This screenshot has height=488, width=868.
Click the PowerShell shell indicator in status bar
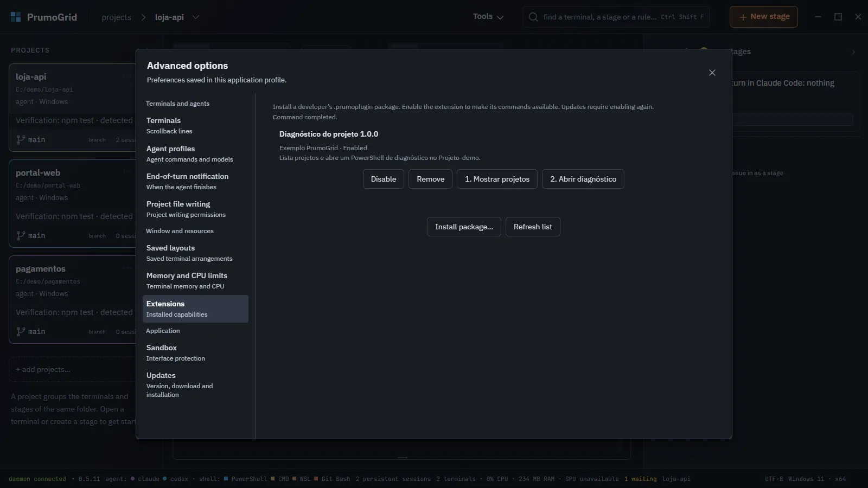click(x=245, y=479)
